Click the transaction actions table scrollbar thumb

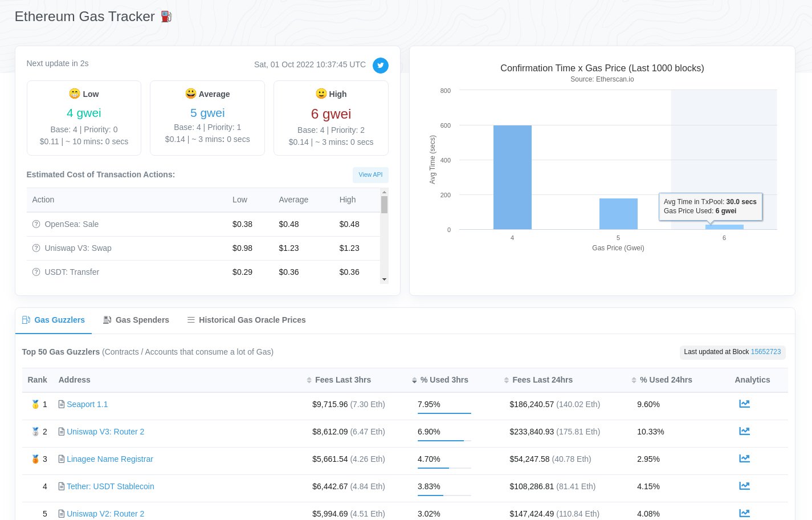point(384,205)
